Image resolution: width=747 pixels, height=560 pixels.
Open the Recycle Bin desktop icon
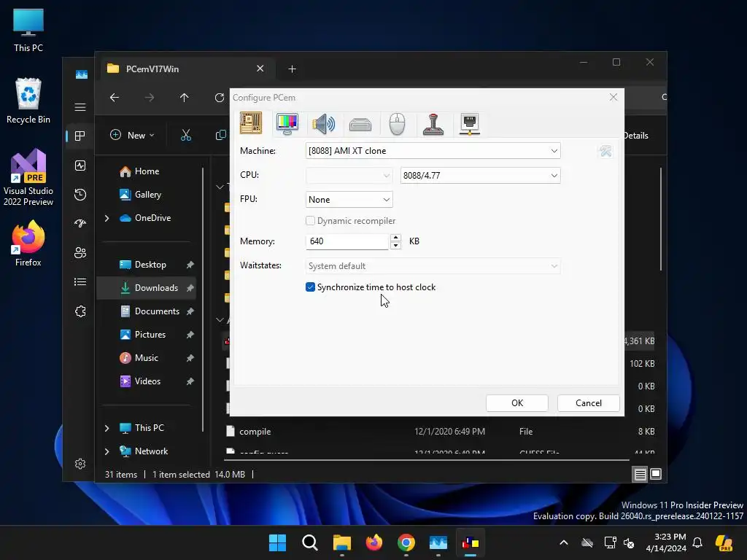(28, 101)
